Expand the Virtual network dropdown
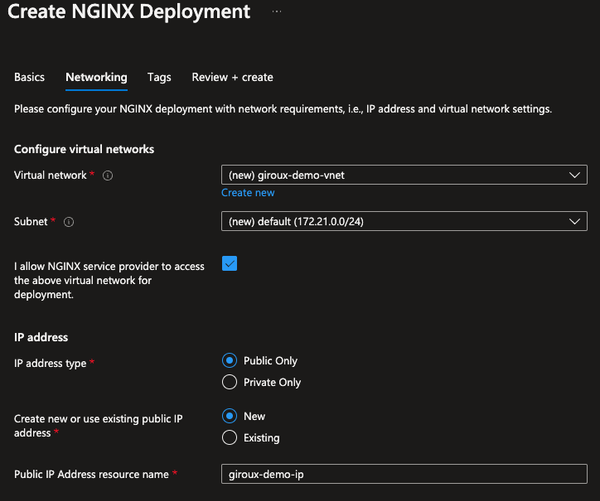The height and width of the screenshot is (501, 600). click(x=404, y=175)
